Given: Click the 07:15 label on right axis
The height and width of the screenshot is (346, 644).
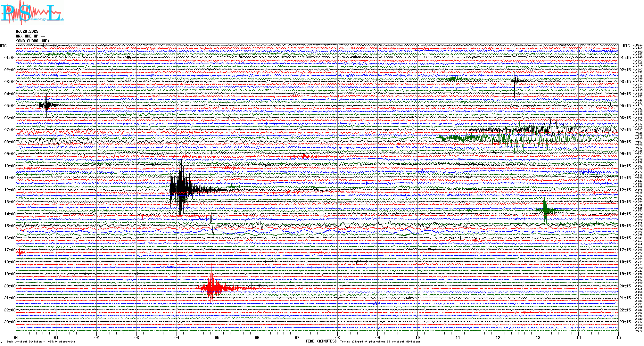Looking at the screenshot, I should [x=625, y=130].
